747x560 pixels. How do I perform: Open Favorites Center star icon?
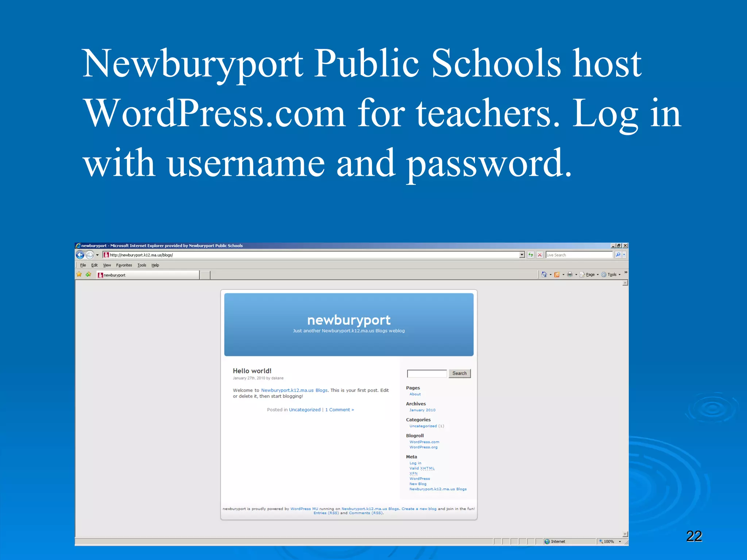coord(79,275)
